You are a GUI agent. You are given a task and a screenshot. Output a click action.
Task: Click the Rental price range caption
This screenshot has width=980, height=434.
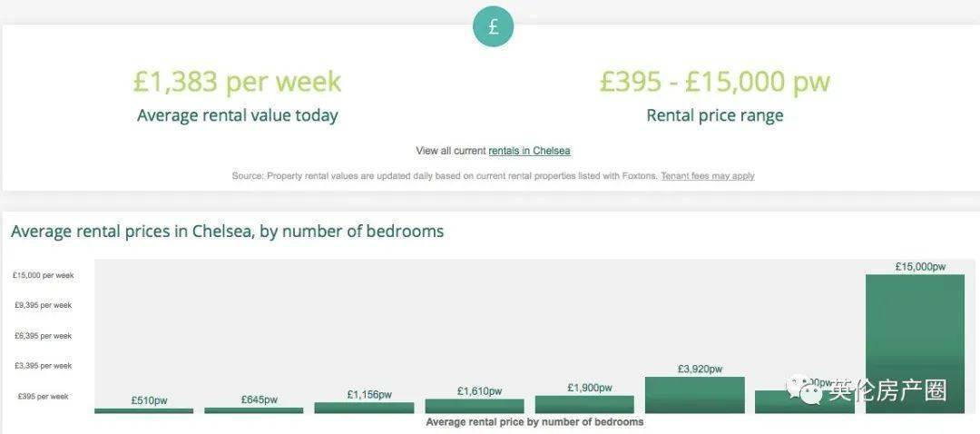(715, 115)
